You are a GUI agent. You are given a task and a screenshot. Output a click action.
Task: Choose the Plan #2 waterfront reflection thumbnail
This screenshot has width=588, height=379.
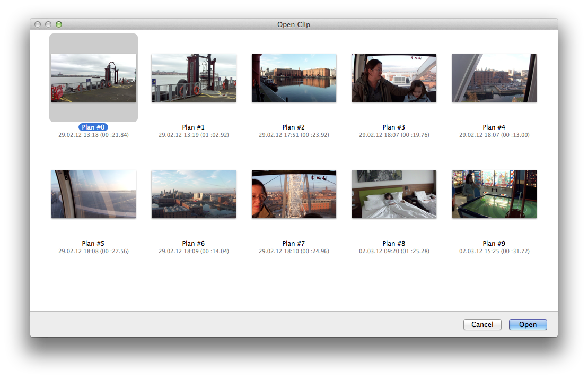point(294,78)
